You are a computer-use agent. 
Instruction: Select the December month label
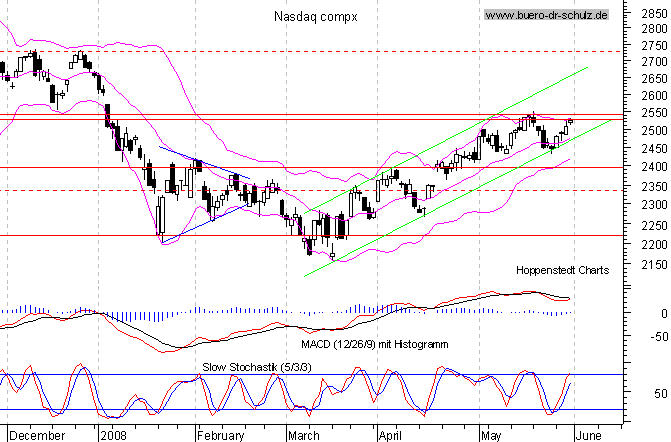coord(37,436)
